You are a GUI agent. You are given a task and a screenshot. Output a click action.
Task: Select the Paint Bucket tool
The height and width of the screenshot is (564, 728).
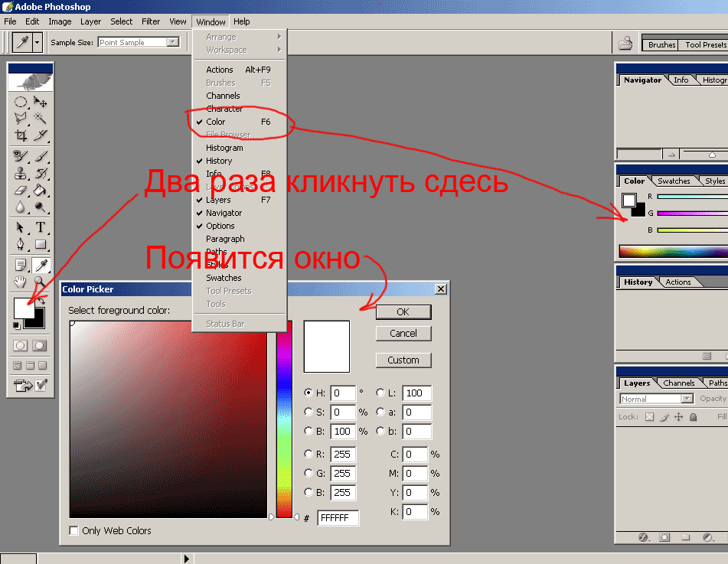[41, 191]
